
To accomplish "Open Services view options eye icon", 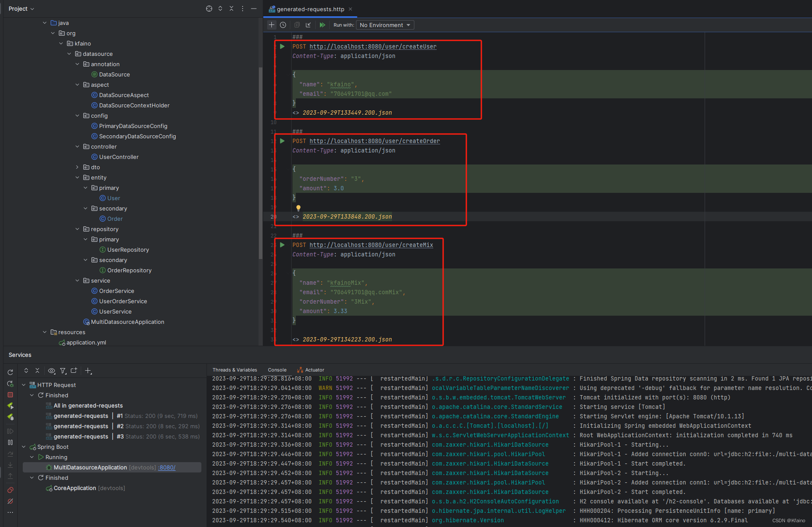I will click(x=52, y=371).
